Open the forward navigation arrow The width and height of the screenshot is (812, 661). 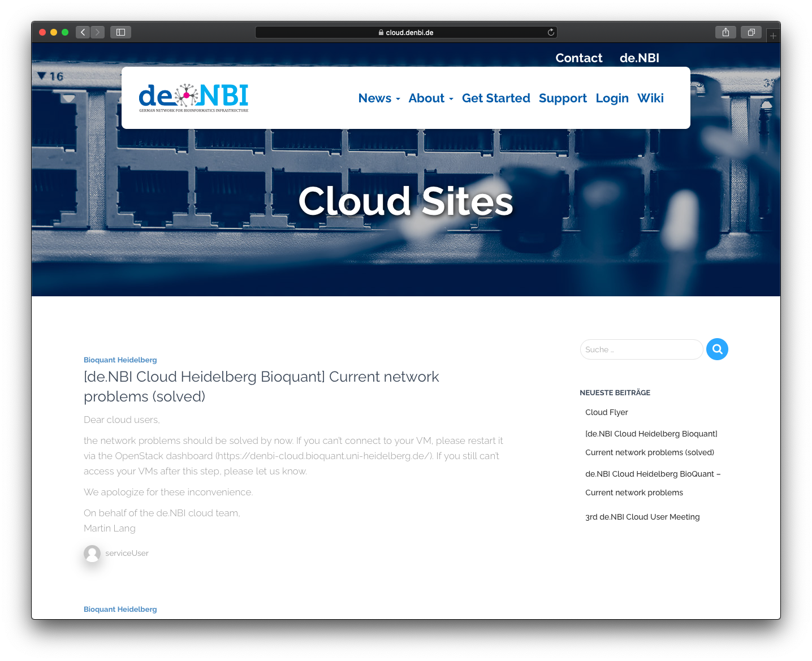pyautogui.click(x=97, y=32)
